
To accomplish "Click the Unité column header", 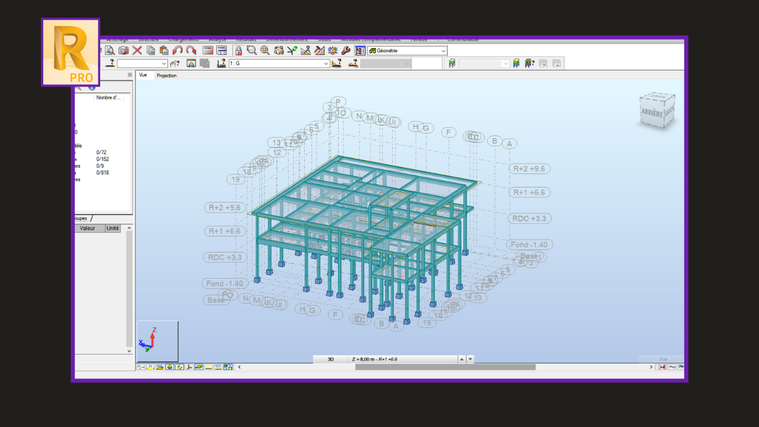I will [x=113, y=228].
